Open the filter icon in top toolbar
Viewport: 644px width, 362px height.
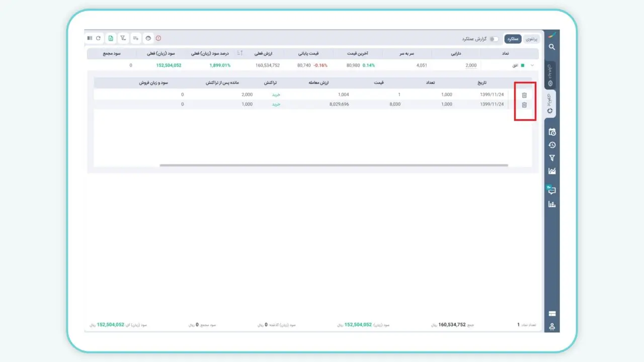point(123,38)
